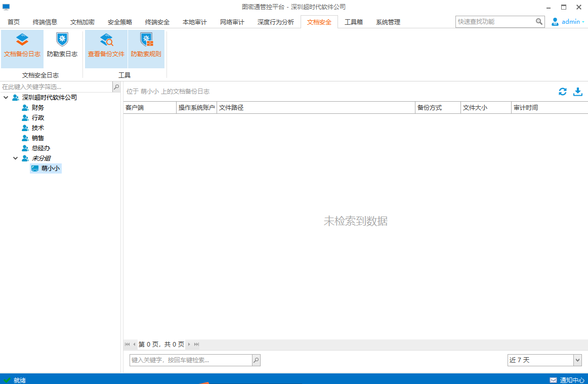Collapse 深圳超时代软件公司 tree node
Screen dimensions: 588x384
pyautogui.click(x=6, y=98)
